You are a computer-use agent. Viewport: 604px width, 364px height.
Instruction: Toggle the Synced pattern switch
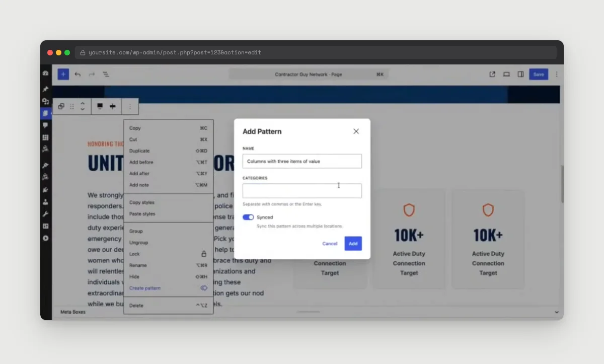click(248, 217)
